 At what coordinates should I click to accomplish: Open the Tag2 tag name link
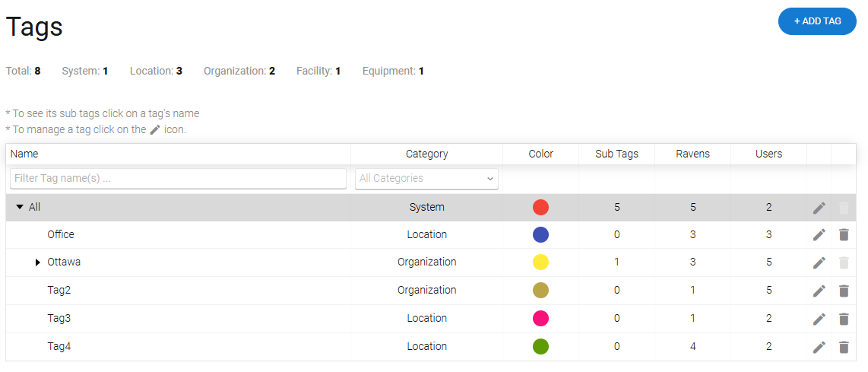click(x=59, y=290)
